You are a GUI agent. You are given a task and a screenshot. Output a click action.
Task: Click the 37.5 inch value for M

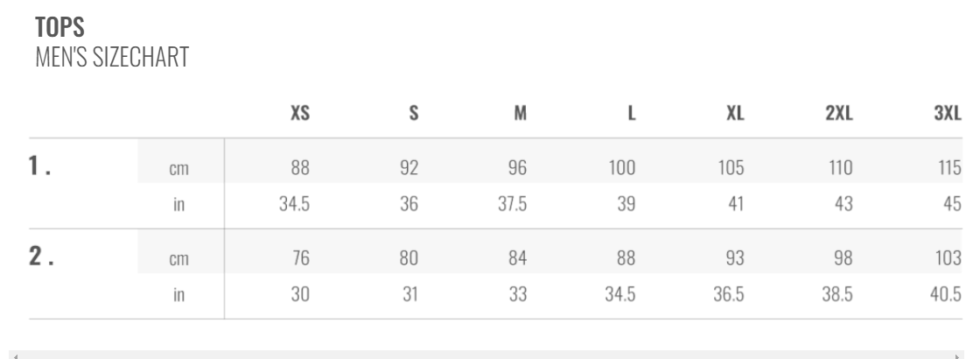518,203
